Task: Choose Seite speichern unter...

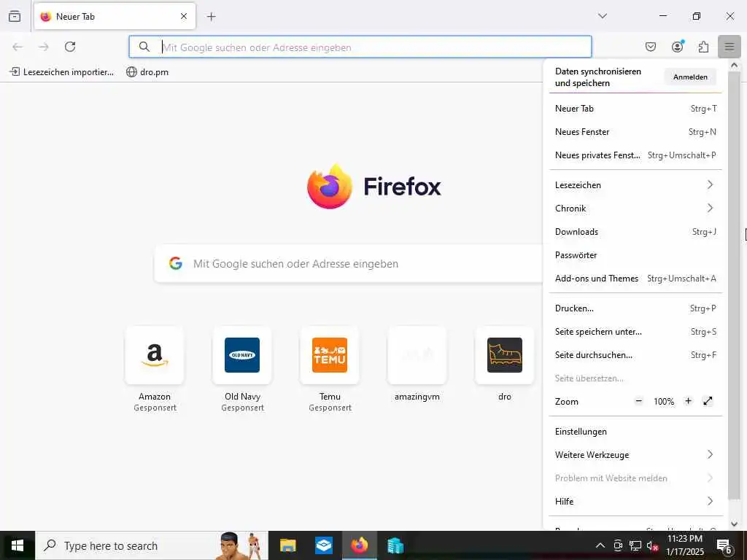Action: click(x=635, y=332)
